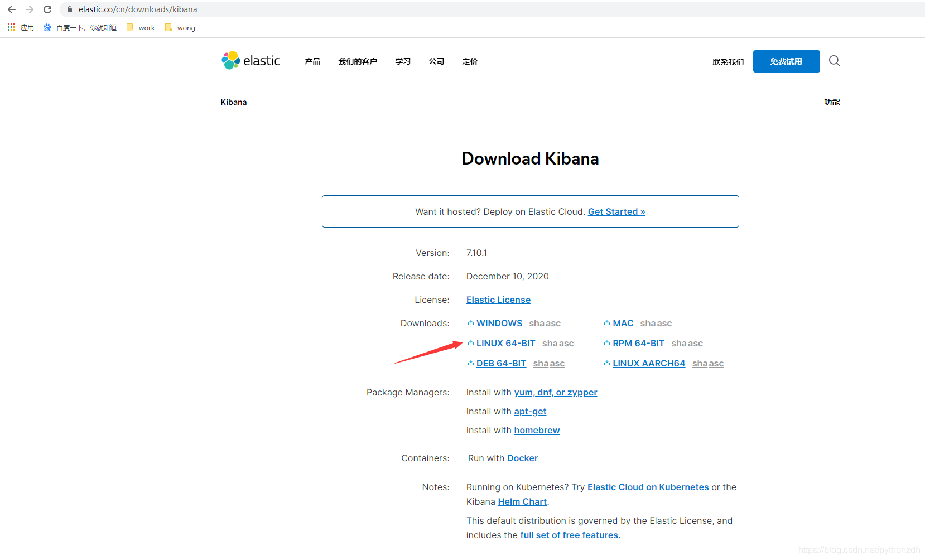
Task: Open the 公司 menu
Action: tap(436, 61)
